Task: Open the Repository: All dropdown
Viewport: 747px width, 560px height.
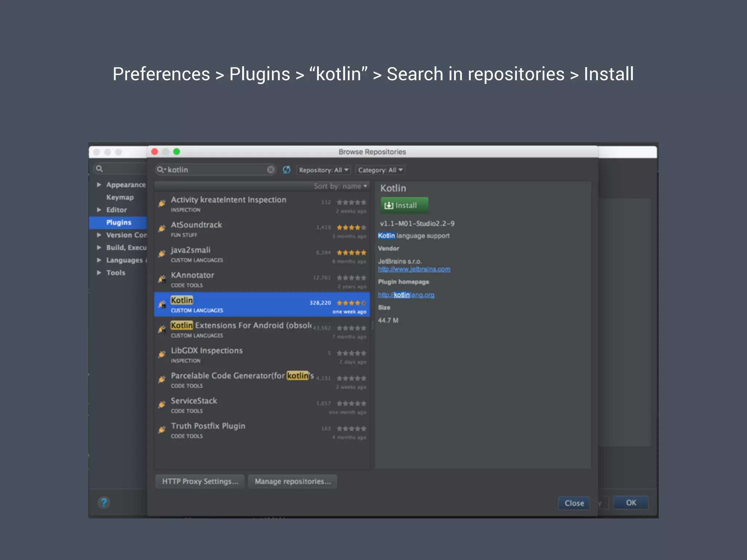Action: tap(324, 170)
